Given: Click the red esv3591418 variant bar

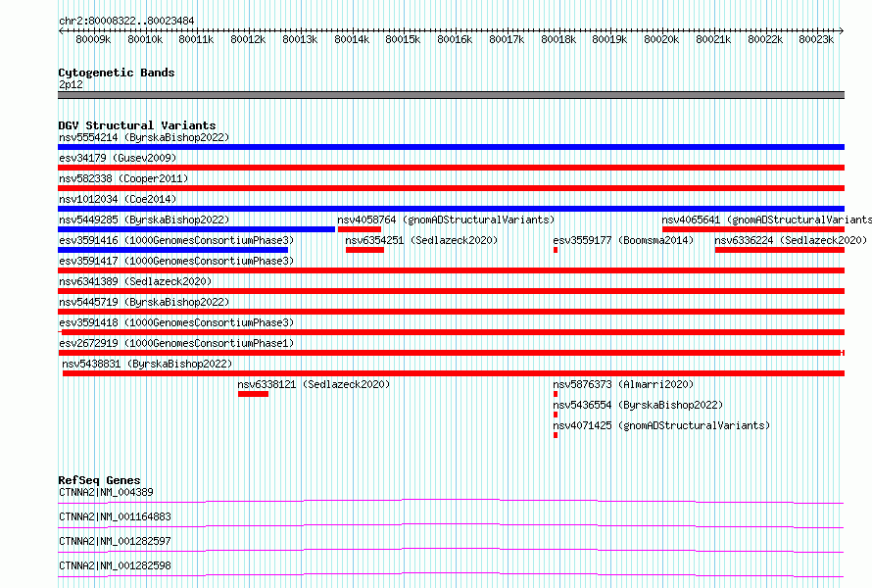Looking at the screenshot, I should point(451,332).
